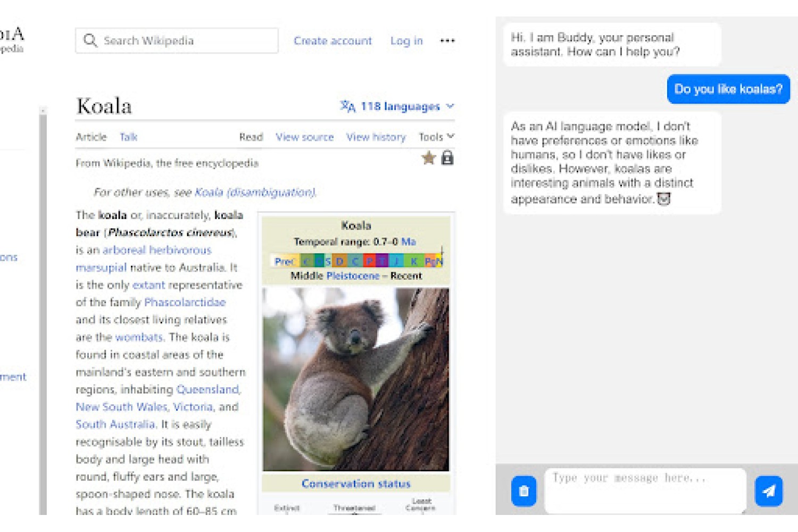Open the View source tab
The width and height of the screenshot is (798, 532).
tap(304, 137)
